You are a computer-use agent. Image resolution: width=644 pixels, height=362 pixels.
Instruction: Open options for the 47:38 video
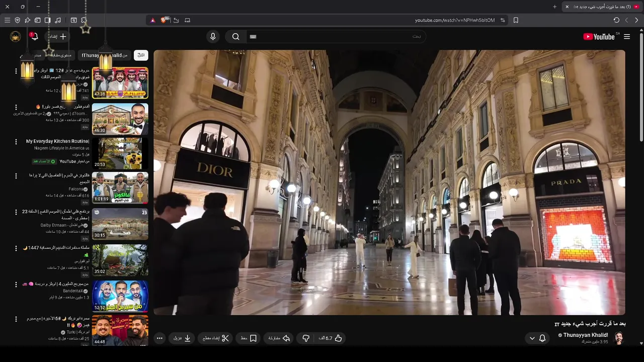click(x=16, y=71)
